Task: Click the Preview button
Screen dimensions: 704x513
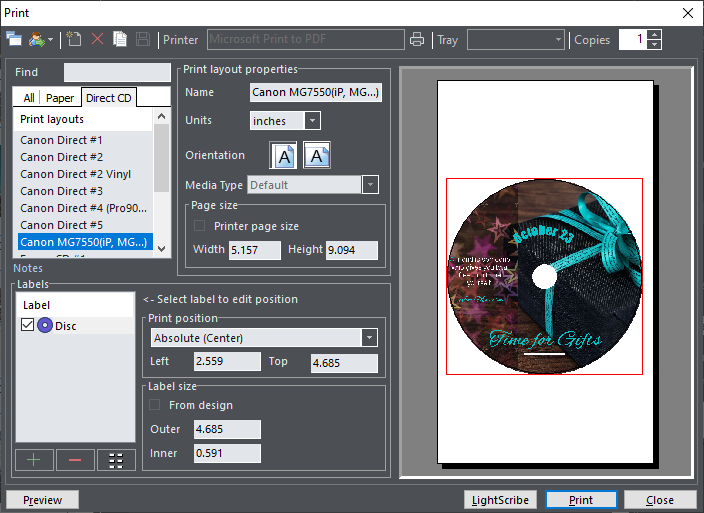Action: click(x=42, y=500)
